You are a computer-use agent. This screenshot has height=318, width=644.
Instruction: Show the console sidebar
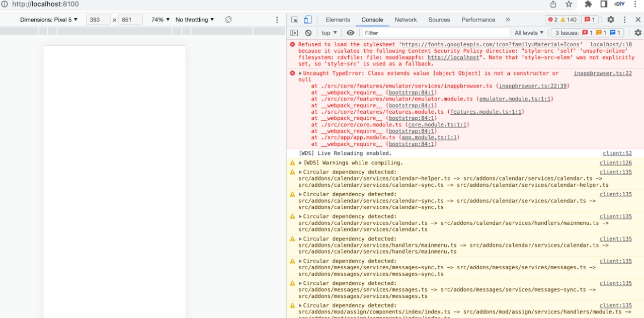(x=294, y=33)
